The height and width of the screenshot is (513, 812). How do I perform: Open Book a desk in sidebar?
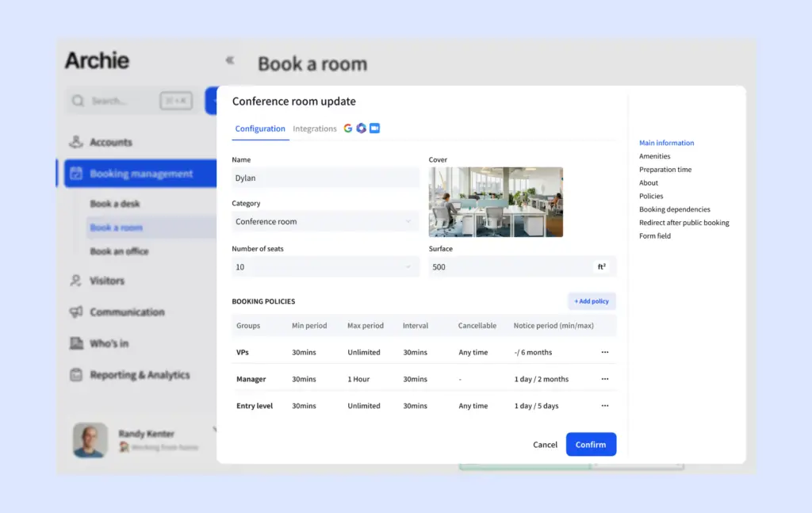115,204
